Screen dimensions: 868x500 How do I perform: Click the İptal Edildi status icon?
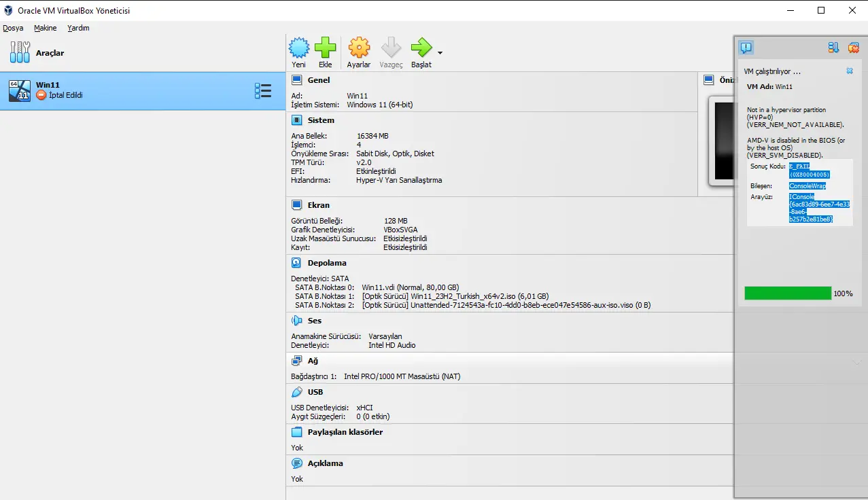pos(41,95)
